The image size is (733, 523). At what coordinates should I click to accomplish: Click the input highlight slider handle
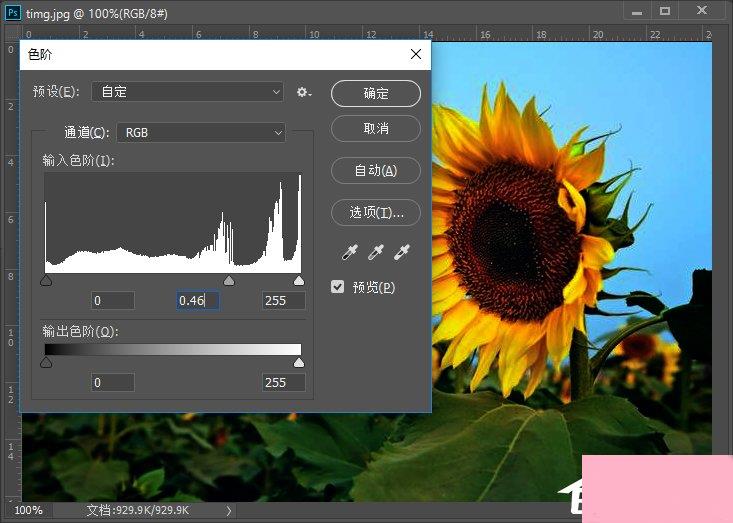(x=299, y=280)
